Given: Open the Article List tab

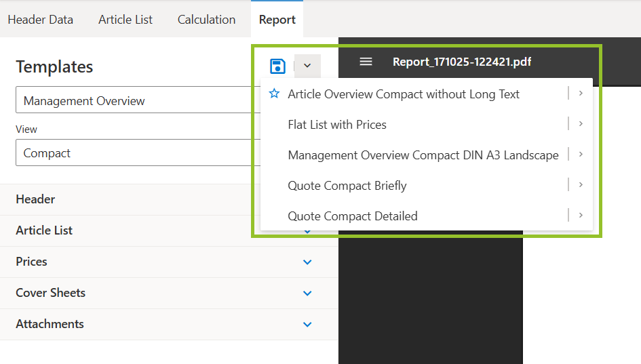Looking at the screenshot, I should (125, 20).
